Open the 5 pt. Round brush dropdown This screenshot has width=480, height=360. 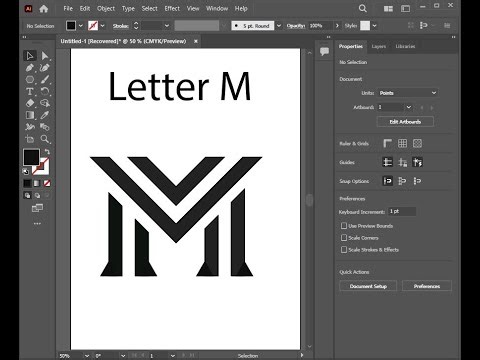point(279,26)
